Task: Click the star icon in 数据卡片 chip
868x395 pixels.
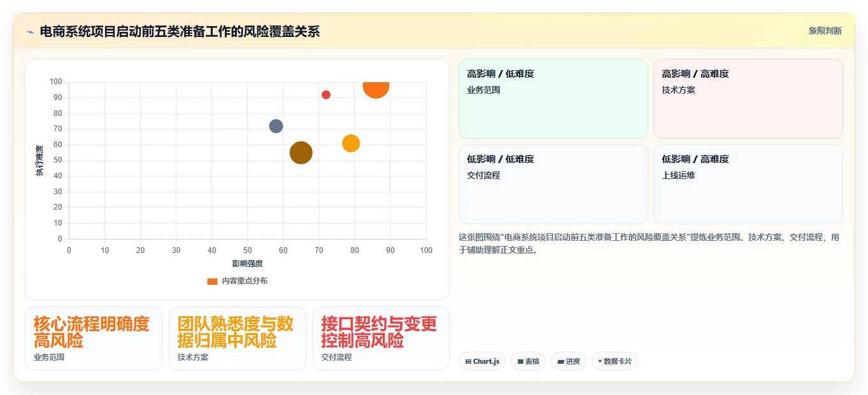Action: pyautogui.click(x=600, y=361)
